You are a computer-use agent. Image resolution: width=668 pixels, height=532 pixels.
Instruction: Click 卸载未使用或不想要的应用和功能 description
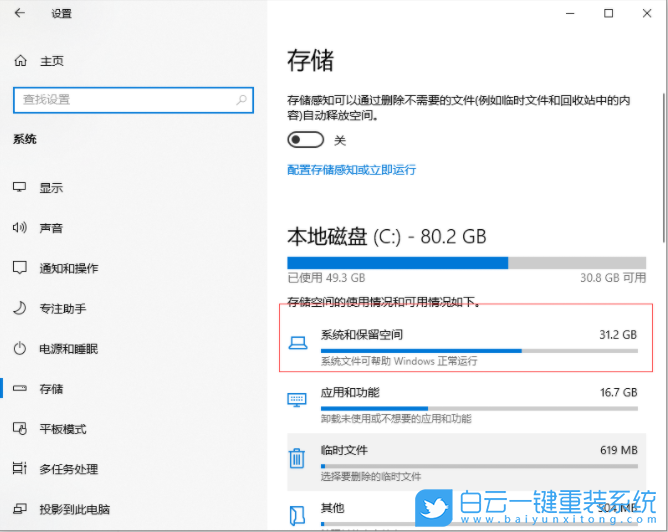point(396,419)
